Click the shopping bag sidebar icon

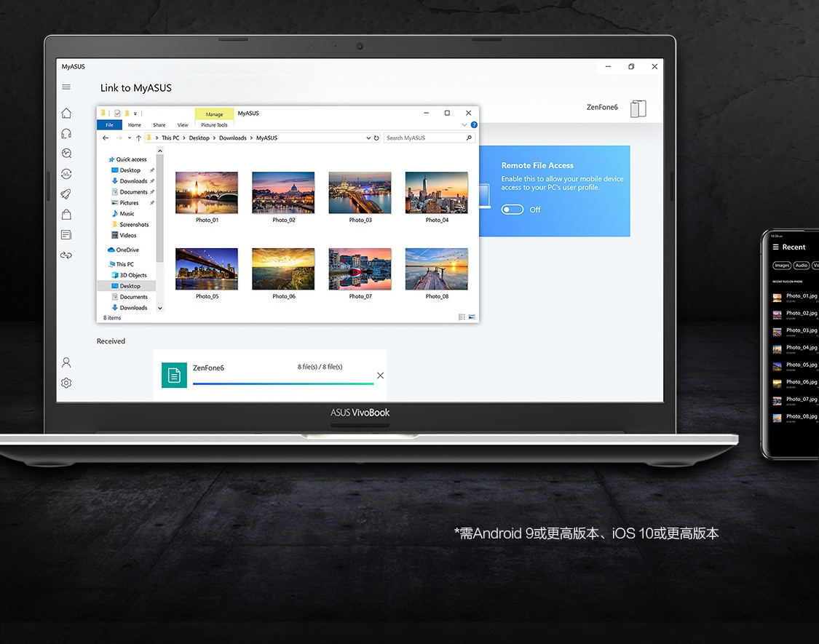(66, 215)
